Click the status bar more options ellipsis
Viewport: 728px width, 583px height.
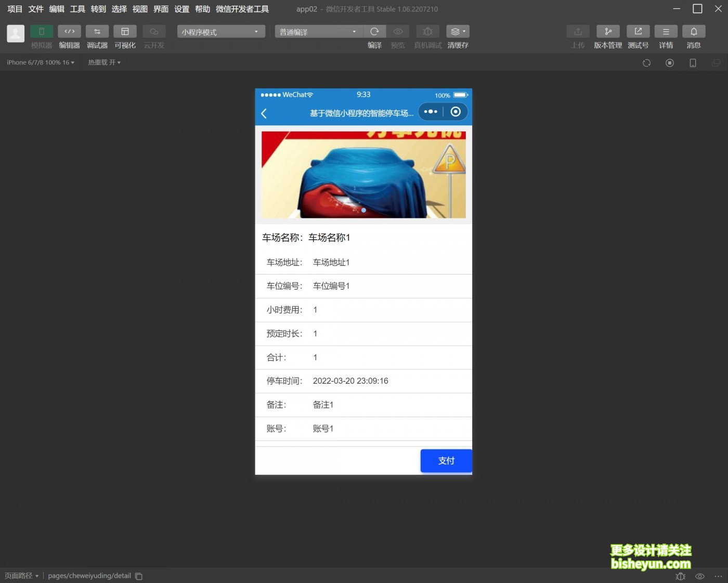(x=718, y=576)
